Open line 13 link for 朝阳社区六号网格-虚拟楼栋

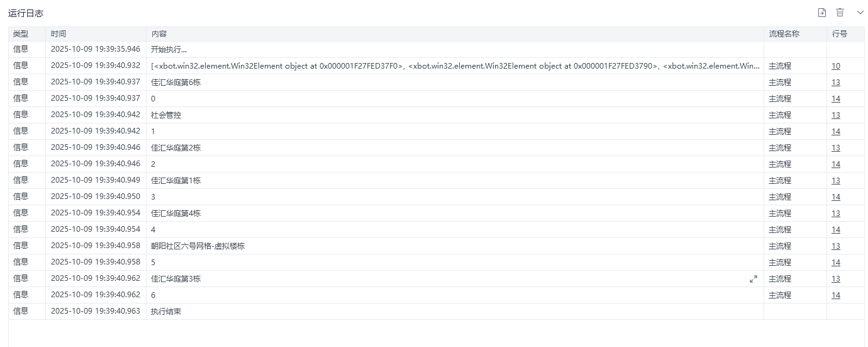pyautogui.click(x=836, y=246)
